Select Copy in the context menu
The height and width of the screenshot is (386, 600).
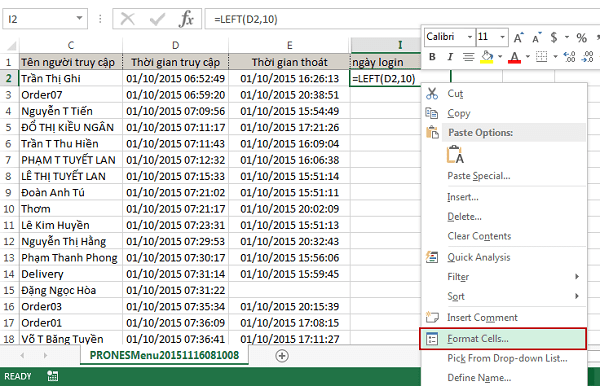pyautogui.click(x=458, y=113)
